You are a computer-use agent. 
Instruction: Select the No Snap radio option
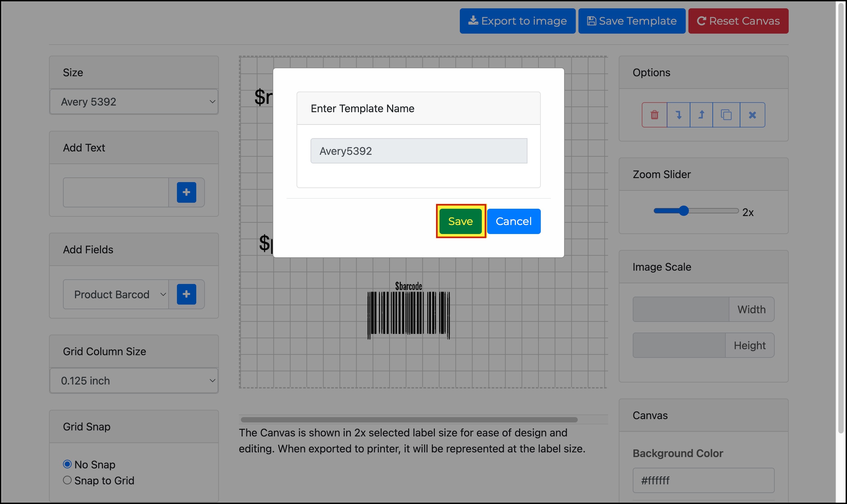click(x=67, y=464)
